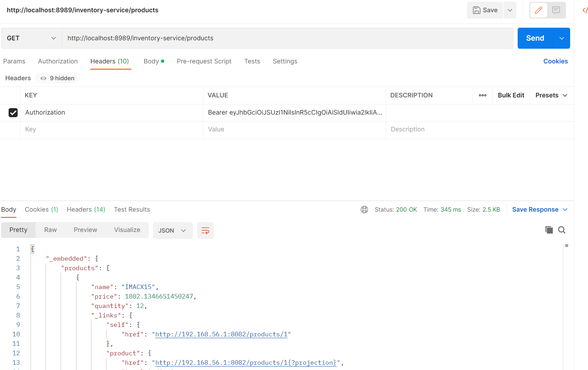Screen dimensions: 588x370
Task: Click the network globe icon
Action: (x=364, y=210)
